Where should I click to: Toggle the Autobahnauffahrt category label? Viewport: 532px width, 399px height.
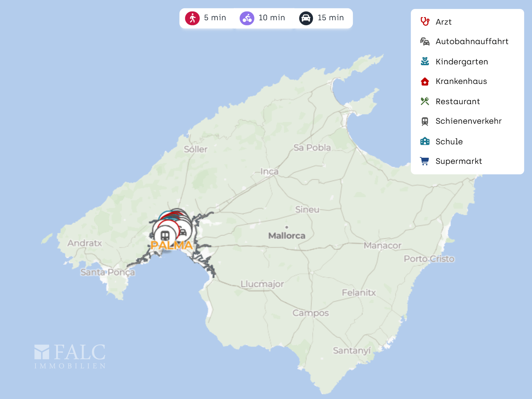click(x=472, y=42)
